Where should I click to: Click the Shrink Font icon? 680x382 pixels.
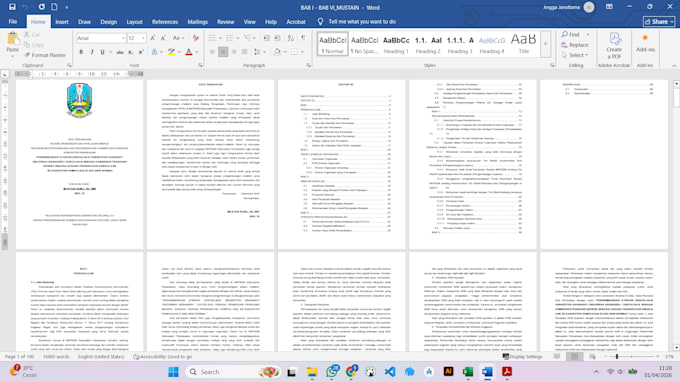(x=163, y=38)
